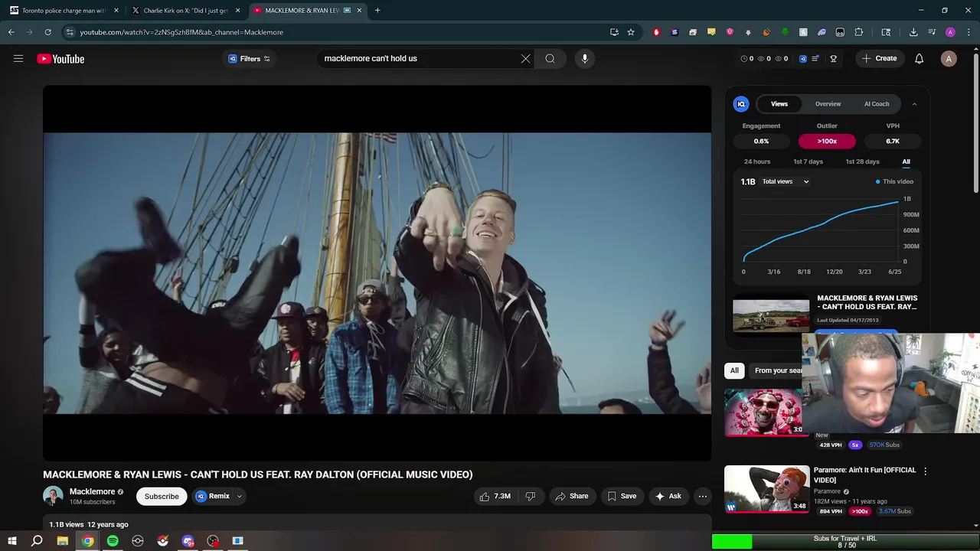This screenshot has height=551, width=980.
Task: Save the video to a playlist
Action: pos(622,496)
